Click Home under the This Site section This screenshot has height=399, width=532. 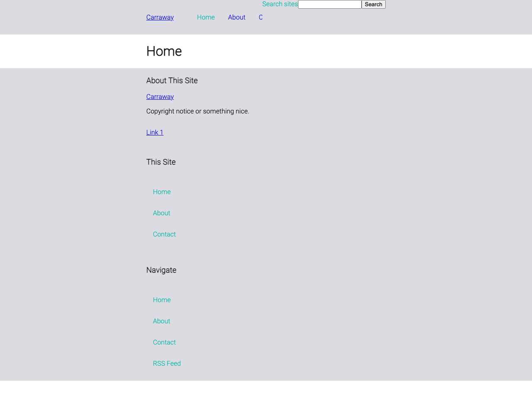click(x=162, y=192)
